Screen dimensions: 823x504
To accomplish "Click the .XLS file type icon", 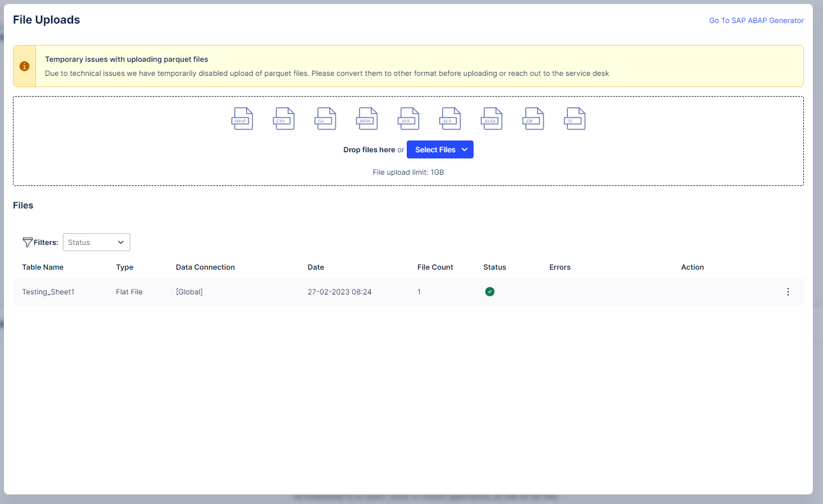I will [450, 119].
